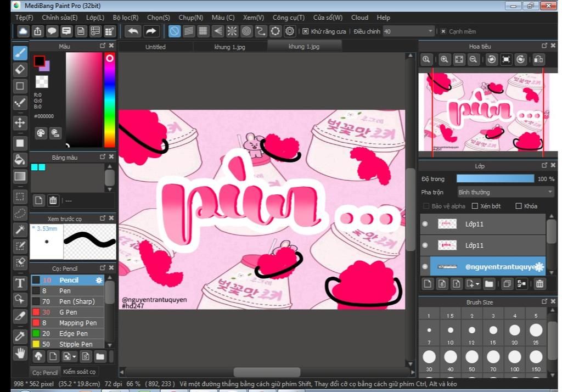The image size is (562, 392).
Task: Toggle the Cạnh mềm checkbox
Action: click(x=443, y=31)
